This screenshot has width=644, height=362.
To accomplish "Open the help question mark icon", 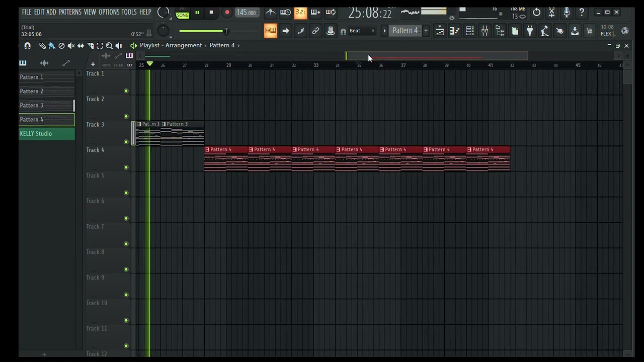I will click(x=582, y=13).
